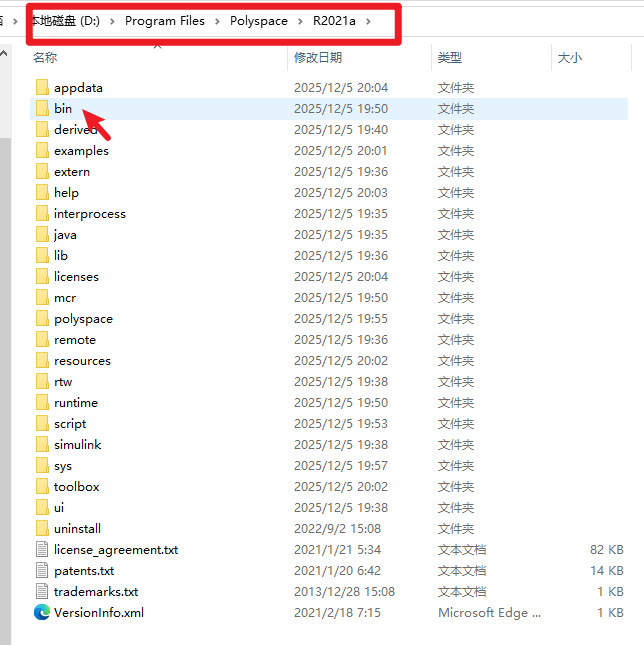Select VersionInfo.xml file name

[x=99, y=613]
